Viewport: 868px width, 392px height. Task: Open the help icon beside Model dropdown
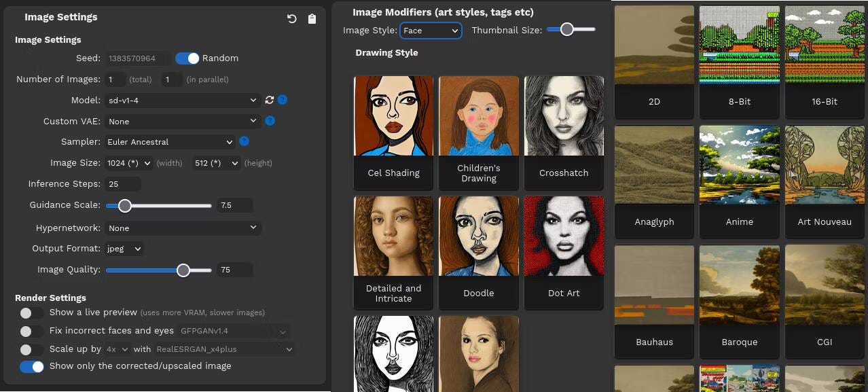283,100
